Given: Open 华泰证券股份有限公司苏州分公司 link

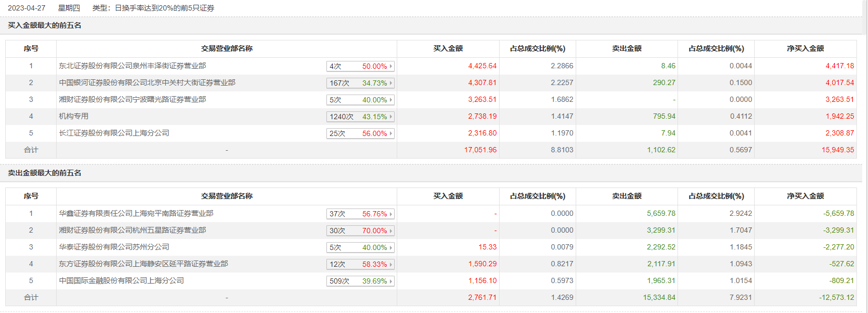Looking at the screenshot, I should pyautogui.click(x=114, y=247).
